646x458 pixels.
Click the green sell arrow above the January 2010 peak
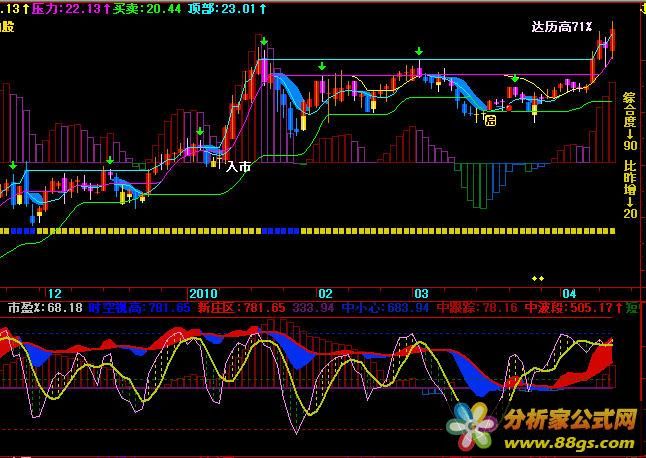tap(264, 41)
